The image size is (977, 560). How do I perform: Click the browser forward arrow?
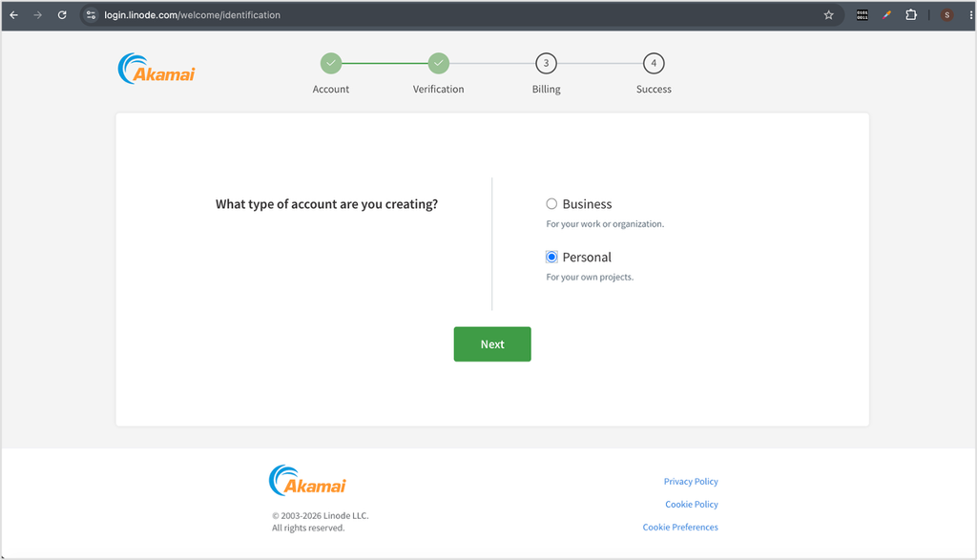tap(38, 15)
